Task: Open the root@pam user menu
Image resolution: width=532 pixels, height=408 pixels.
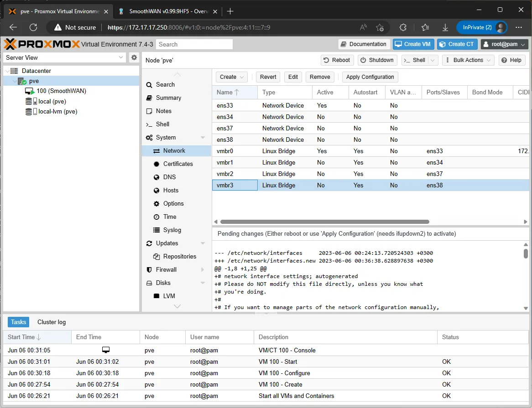Action: click(504, 44)
